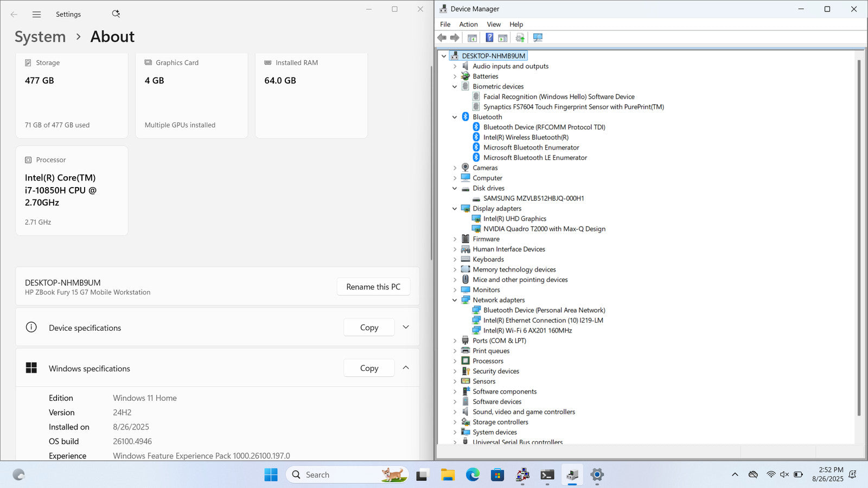
Task: Select NVIDIA Quadro T2000 with Max-Q Design
Action: click(x=544, y=229)
